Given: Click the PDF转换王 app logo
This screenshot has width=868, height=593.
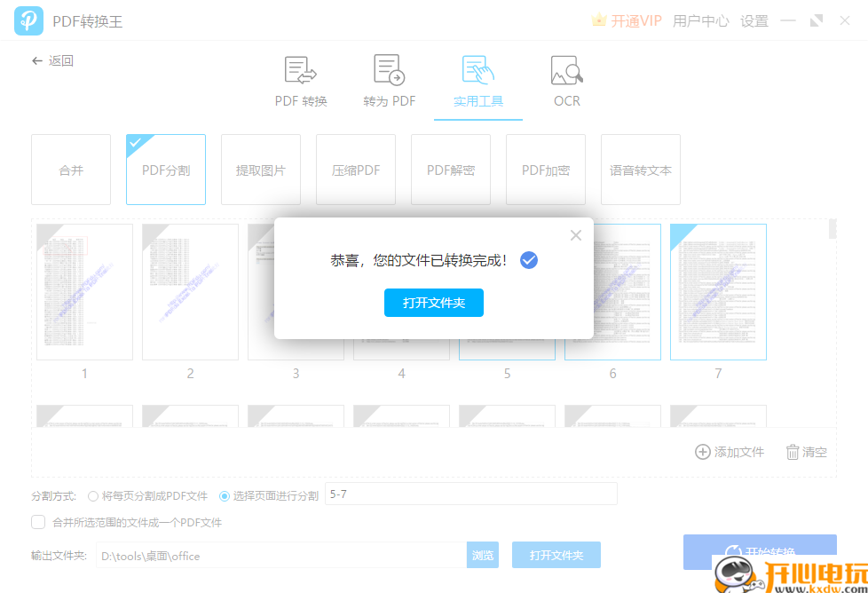Looking at the screenshot, I should pos(28,20).
